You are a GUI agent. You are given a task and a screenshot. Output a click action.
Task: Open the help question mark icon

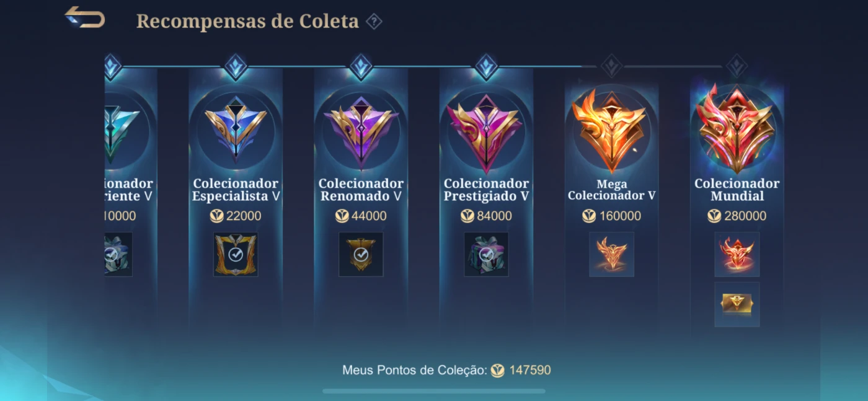[374, 22]
